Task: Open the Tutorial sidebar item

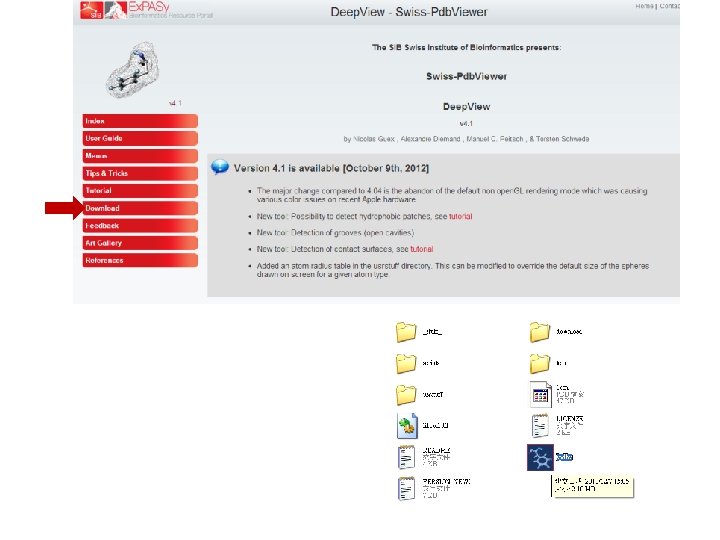Action: click(x=140, y=191)
